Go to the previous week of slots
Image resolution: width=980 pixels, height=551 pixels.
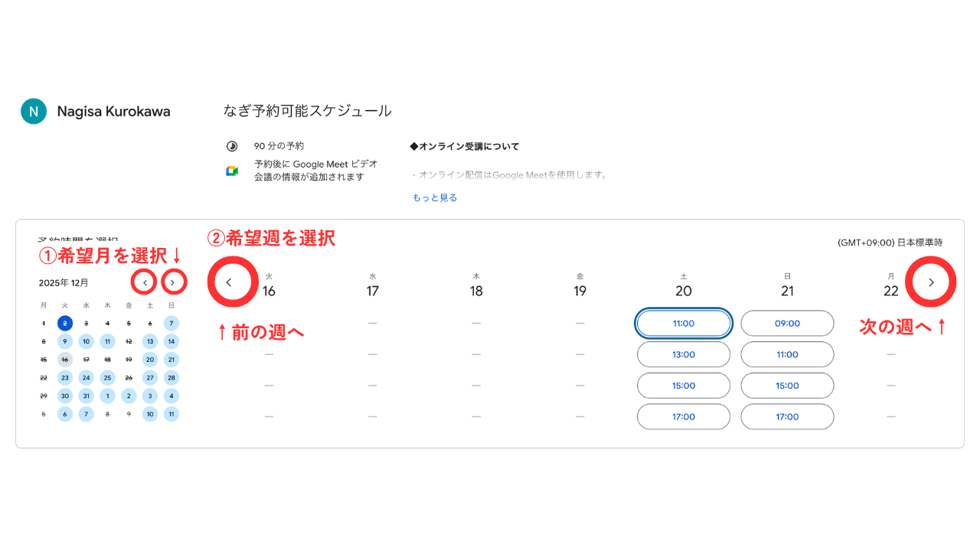[229, 282]
